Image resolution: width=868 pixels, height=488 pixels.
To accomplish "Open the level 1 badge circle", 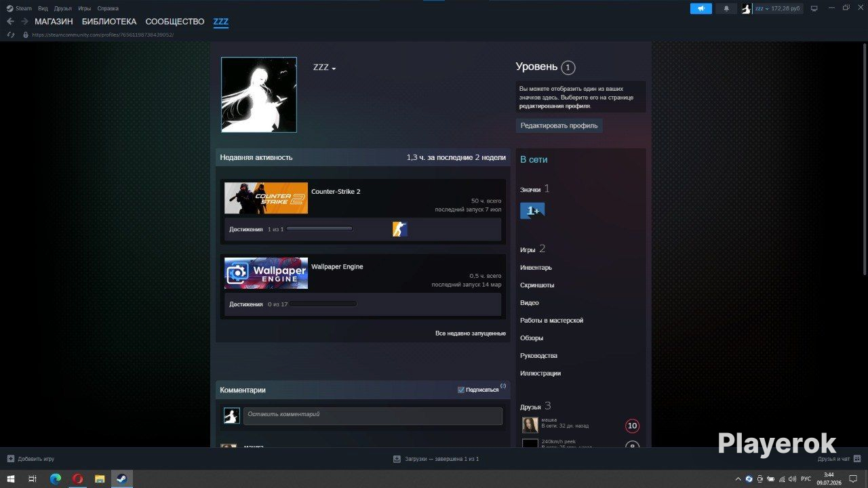I will [x=568, y=67].
